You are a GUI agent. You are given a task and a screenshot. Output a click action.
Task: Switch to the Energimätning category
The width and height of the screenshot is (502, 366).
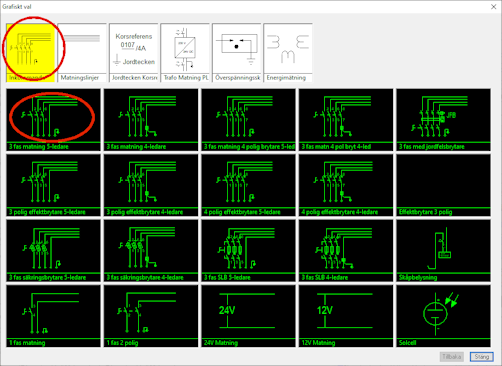point(288,52)
